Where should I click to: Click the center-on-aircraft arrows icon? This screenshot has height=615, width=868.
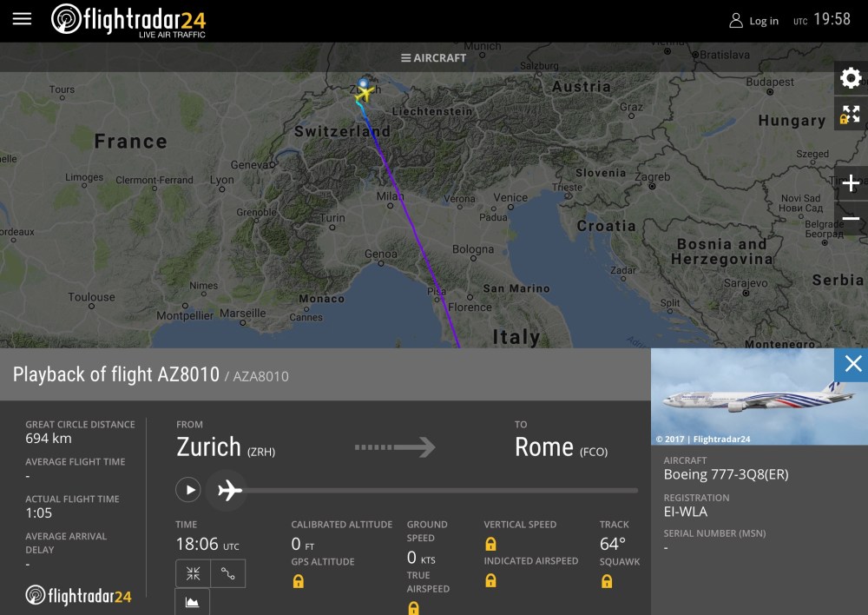tap(193, 573)
